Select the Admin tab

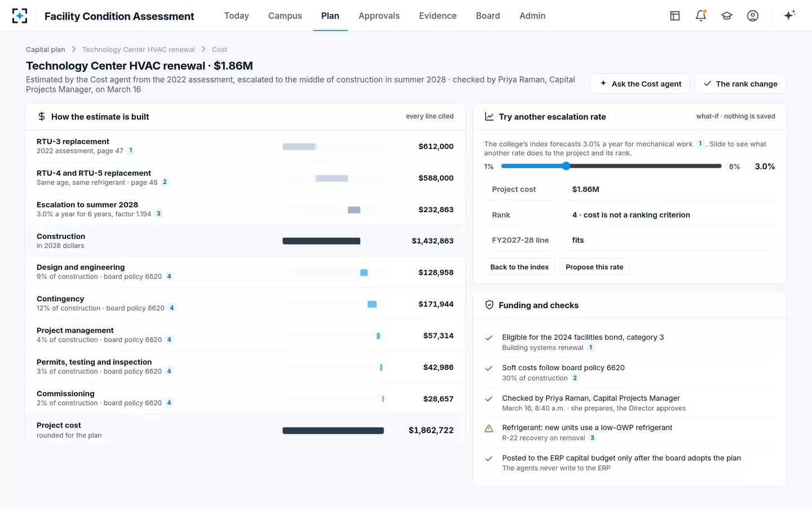pos(532,16)
